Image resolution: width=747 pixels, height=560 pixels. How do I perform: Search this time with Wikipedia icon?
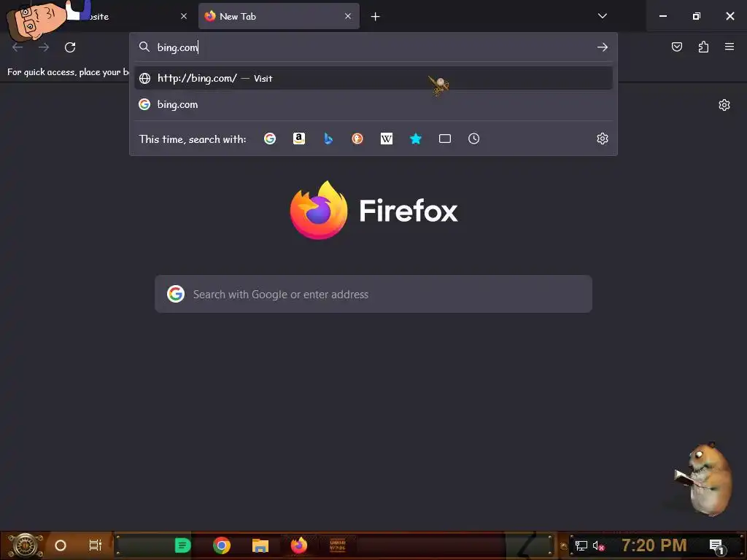tap(387, 139)
